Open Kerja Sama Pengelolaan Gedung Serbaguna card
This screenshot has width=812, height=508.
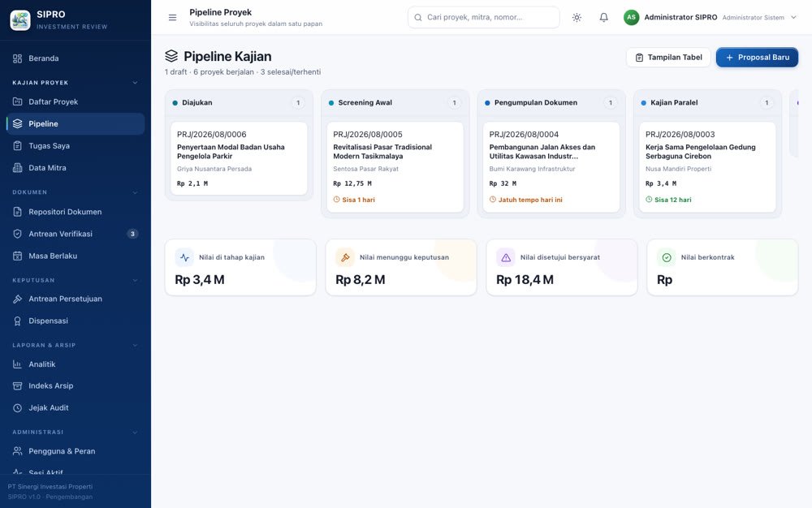[x=707, y=167]
